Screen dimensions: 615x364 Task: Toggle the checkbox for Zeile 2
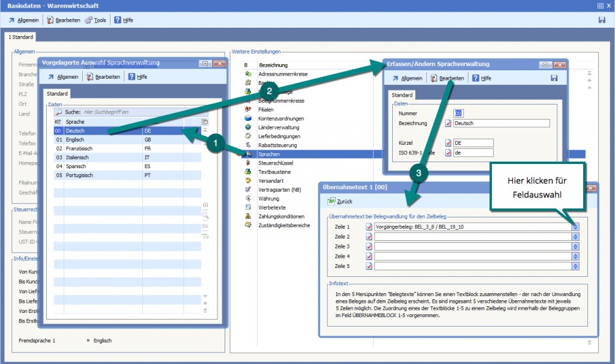click(369, 237)
